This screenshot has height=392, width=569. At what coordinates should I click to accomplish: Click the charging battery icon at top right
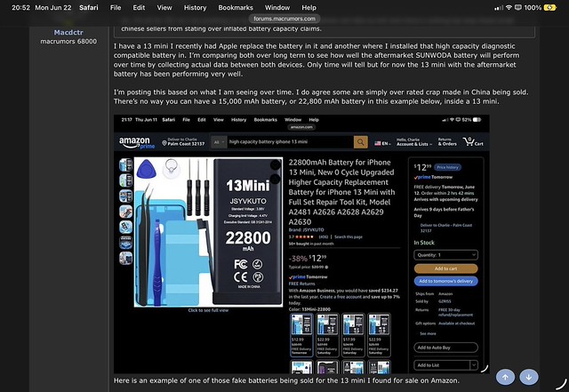coord(549,8)
